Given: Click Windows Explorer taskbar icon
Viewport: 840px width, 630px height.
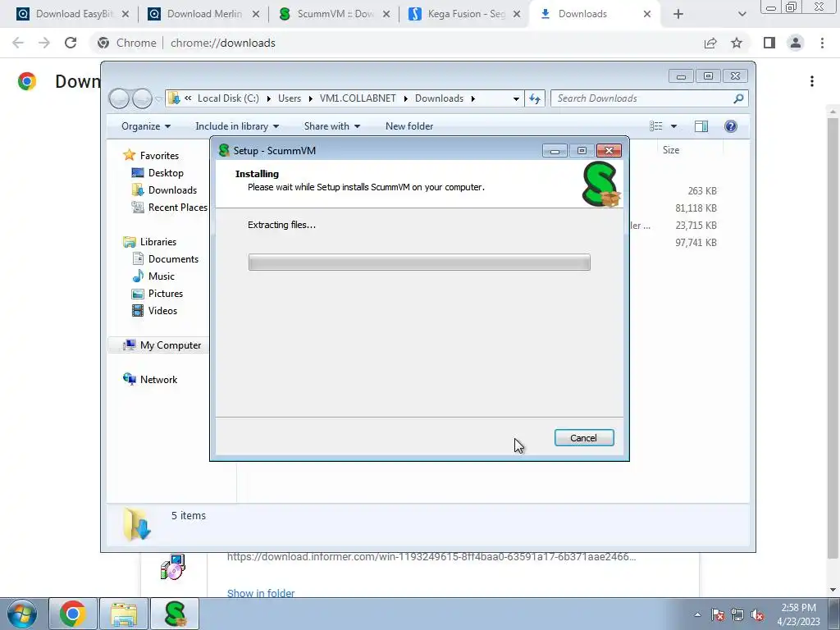Looking at the screenshot, I should [x=124, y=614].
